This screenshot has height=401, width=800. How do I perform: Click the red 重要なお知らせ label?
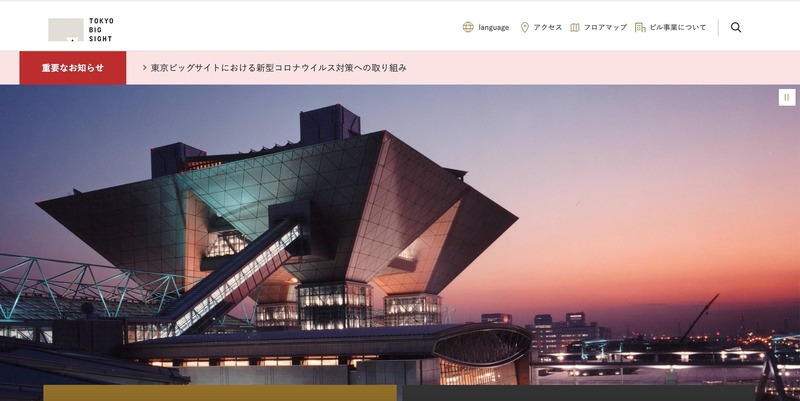pos(72,68)
